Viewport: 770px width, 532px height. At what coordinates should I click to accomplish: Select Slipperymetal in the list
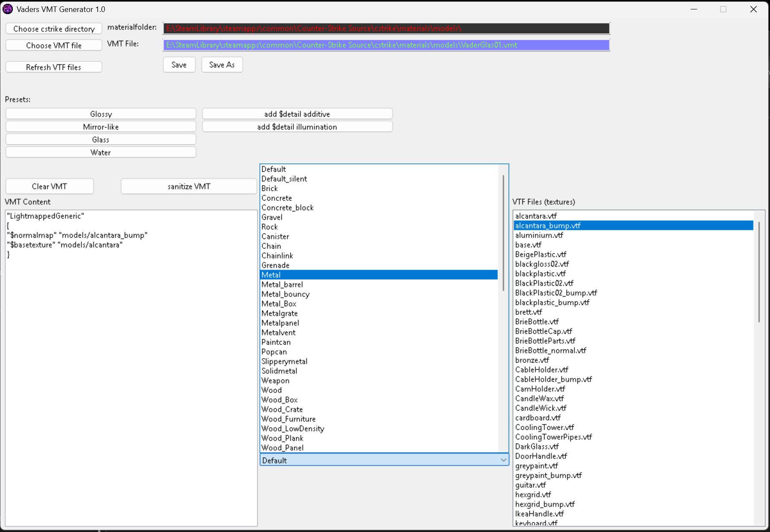point(379,361)
